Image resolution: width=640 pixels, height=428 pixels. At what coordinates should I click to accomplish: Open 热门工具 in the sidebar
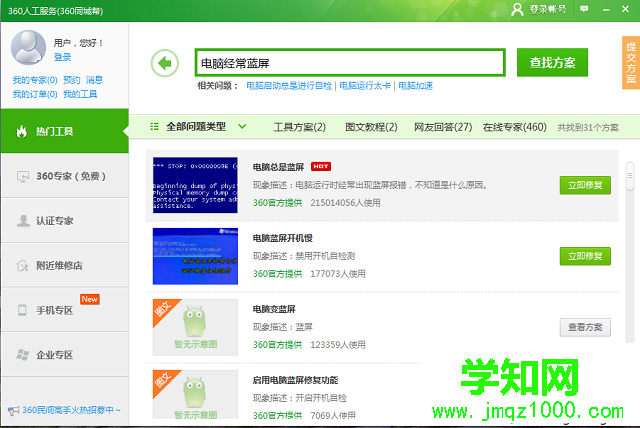(65, 131)
